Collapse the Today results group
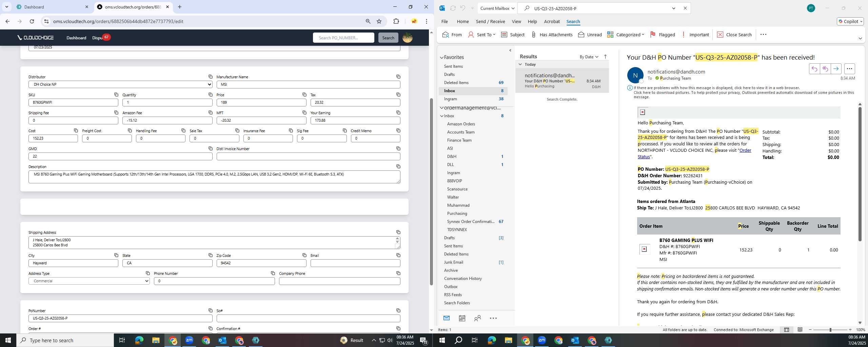 click(x=520, y=64)
